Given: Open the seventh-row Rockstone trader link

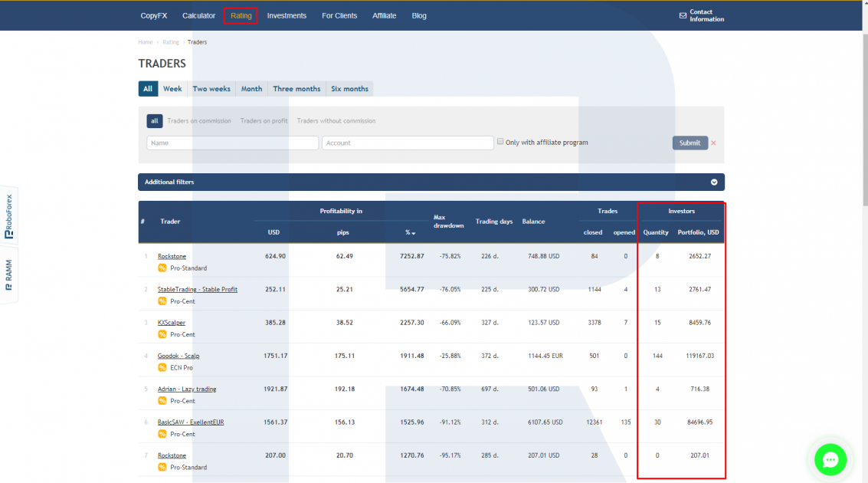Looking at the screenshot, I should 172,456.
